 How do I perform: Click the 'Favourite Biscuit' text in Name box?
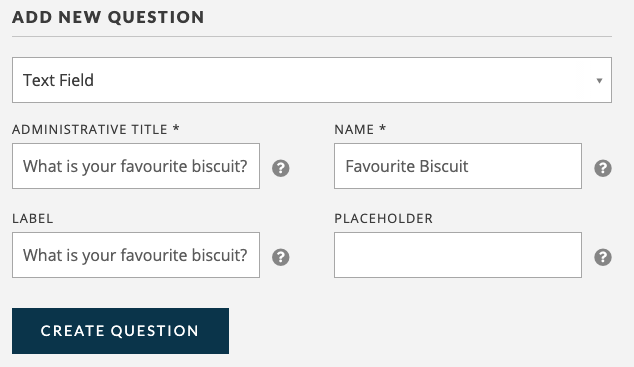[x=407, y=166]
